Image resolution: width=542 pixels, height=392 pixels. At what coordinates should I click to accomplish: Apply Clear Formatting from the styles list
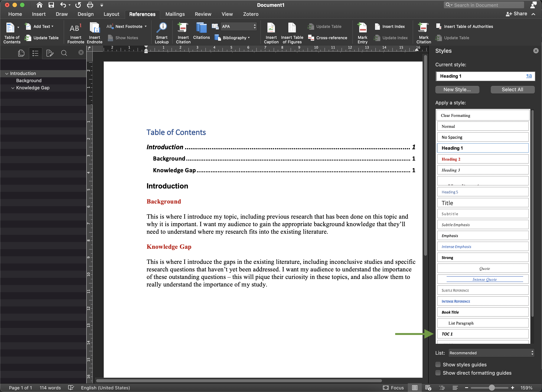click(482, 116)
